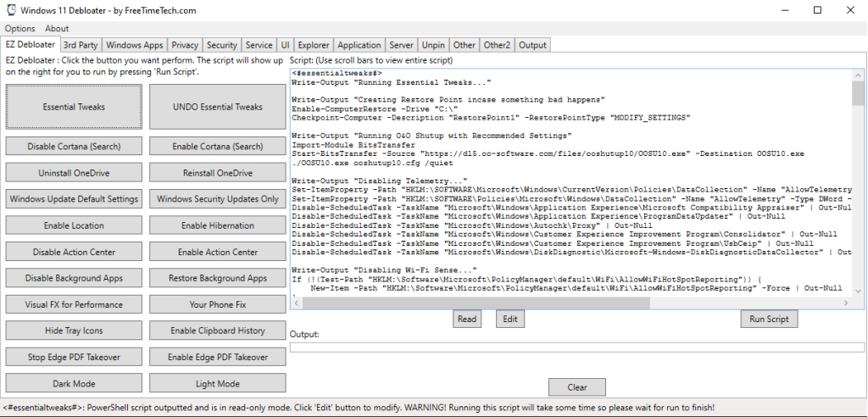Open the Options menu

(20, 28)
